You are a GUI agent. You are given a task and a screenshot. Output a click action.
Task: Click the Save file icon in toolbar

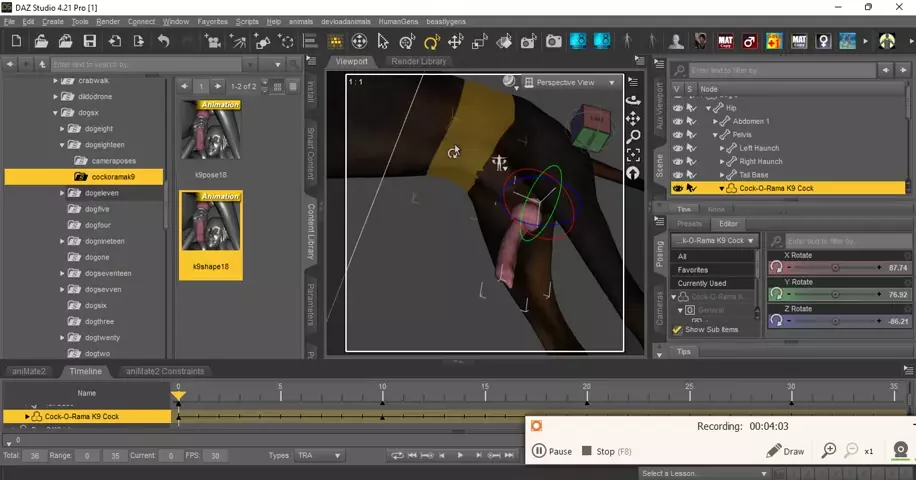90,41
